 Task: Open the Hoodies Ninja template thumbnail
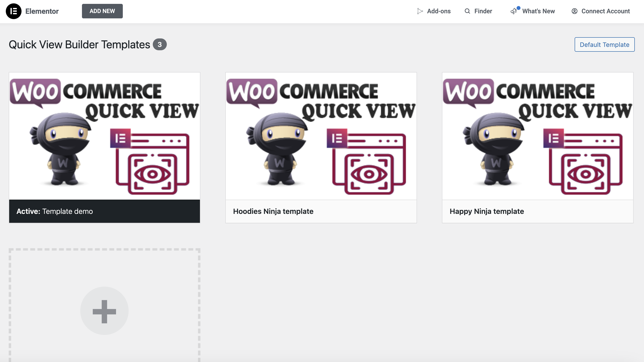(321, 136)
